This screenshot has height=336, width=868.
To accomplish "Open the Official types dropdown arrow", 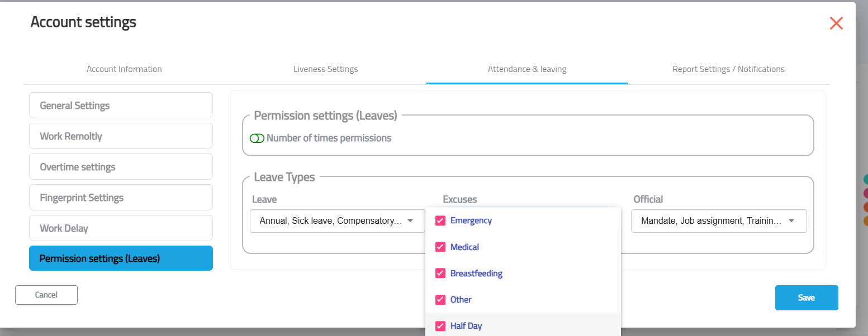I will click(791, 221).
